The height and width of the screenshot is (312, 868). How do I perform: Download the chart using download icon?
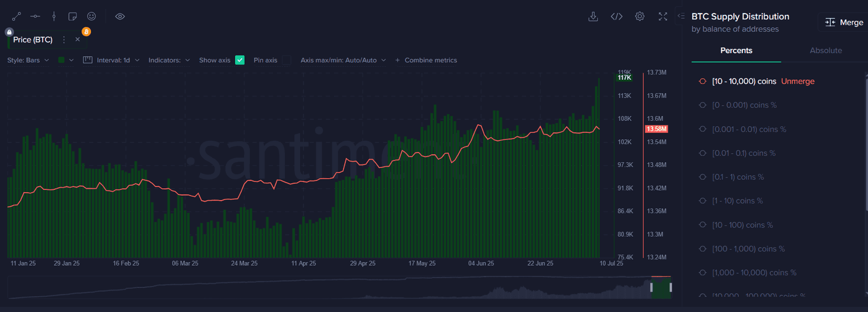(593, 16)
